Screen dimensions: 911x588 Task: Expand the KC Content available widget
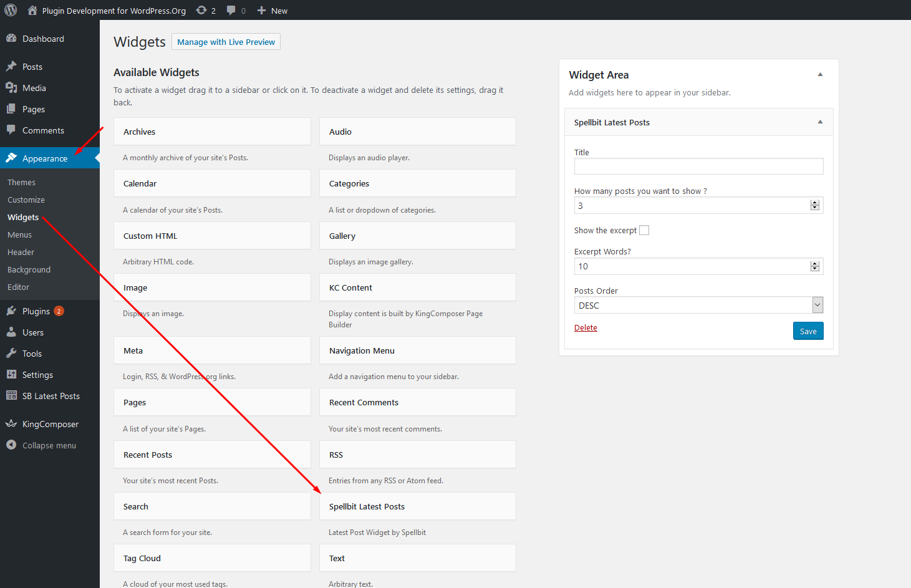click(x=418, y=287)
